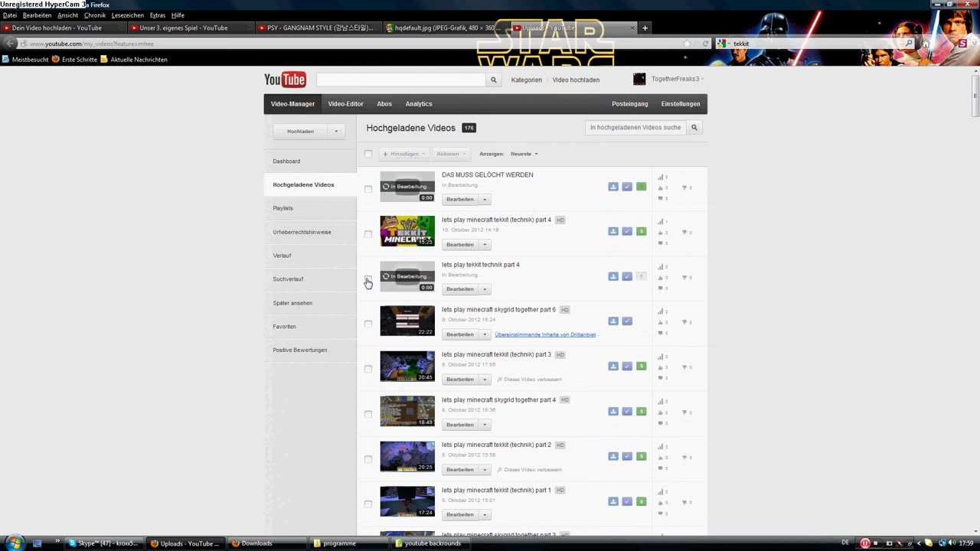Tick the select-all videos checkbox
This screenshot has width=980, height=551.
tap(368, 154)
